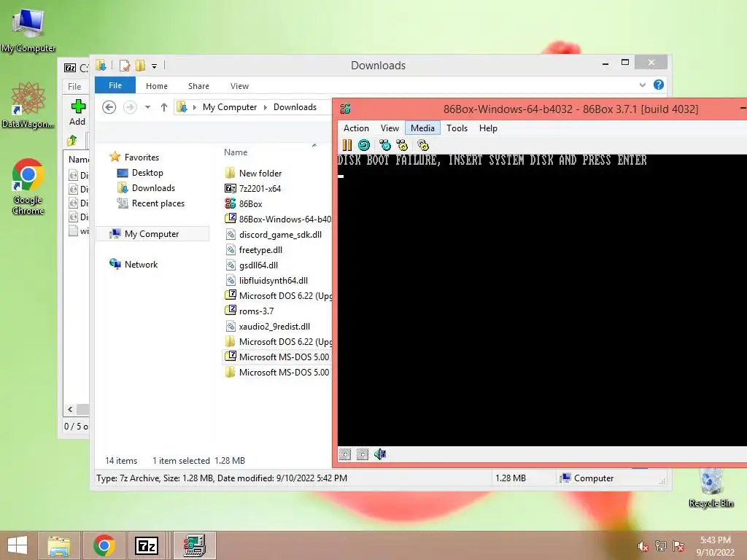
Task: Pause the 86Box emulation
Action: coord(347,145)
